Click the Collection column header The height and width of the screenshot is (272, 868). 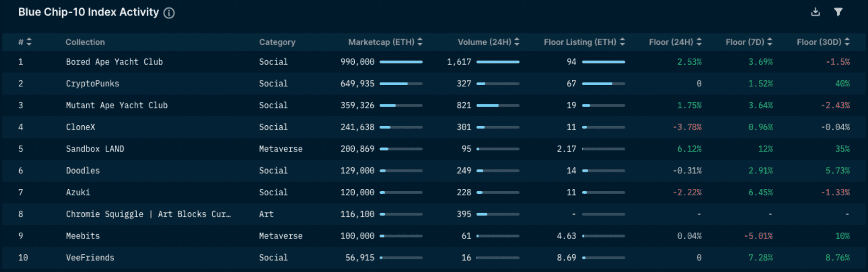tap(85, 42)
